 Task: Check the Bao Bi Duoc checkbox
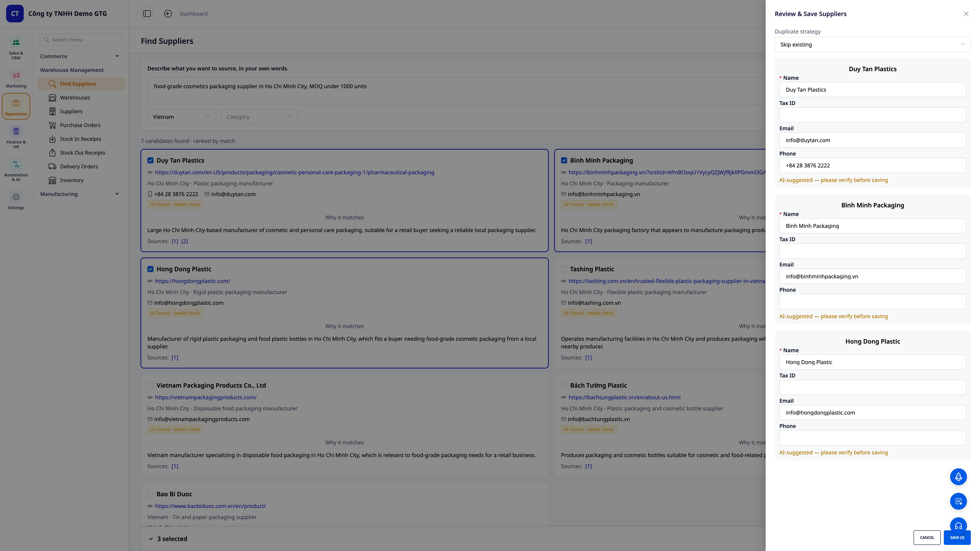click(x=151, y=494)
